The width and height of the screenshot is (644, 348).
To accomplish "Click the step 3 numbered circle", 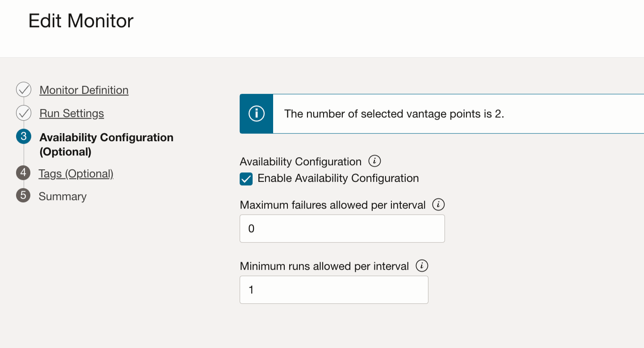I will 23,137.
